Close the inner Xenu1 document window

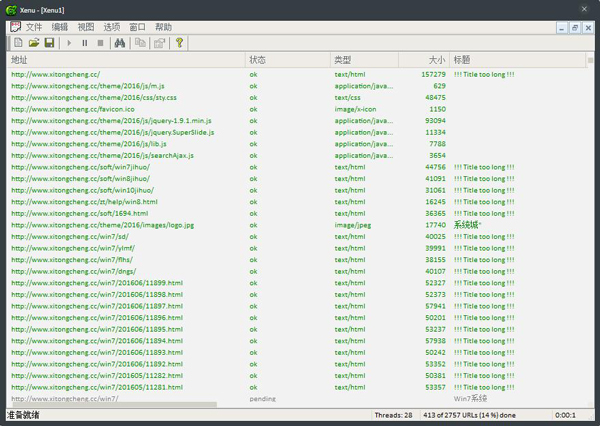pos(588,28)
